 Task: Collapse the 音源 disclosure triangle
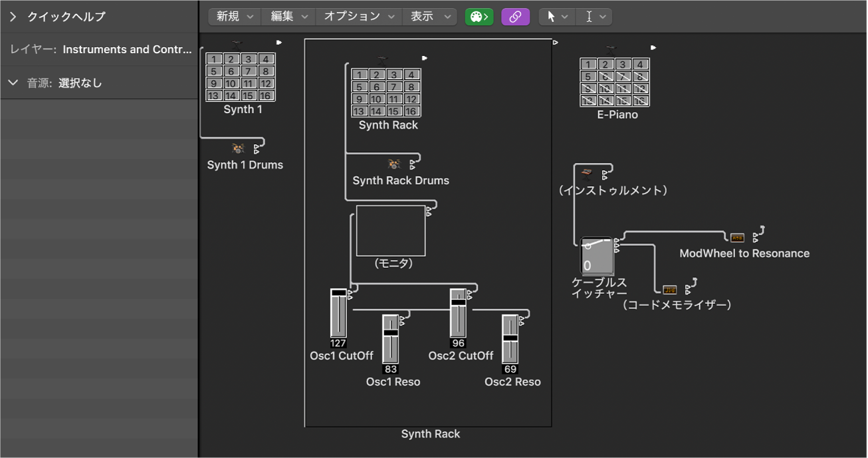tap(12, 82)
